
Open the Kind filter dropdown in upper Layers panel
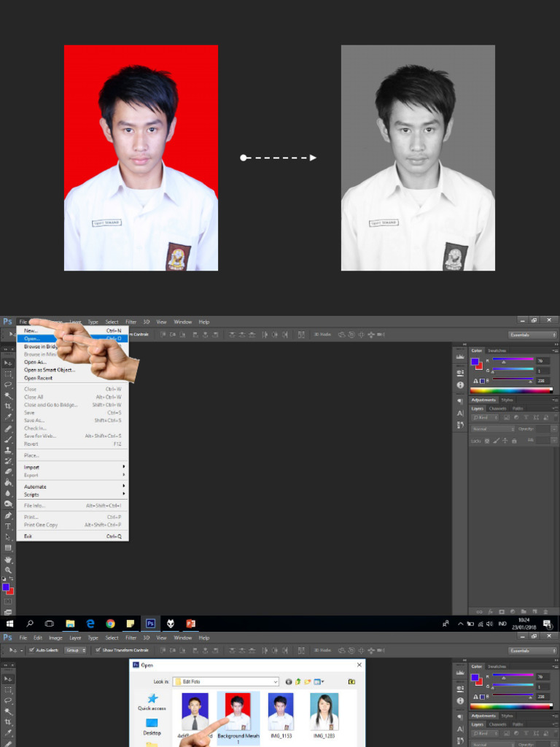(485, 417)
